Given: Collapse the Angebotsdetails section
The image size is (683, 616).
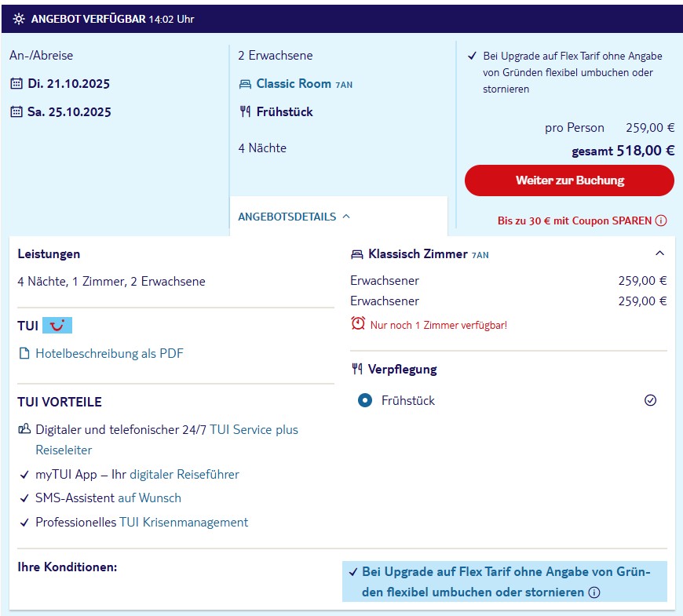Looking at the screenshot, I should [x=294, y=217].
